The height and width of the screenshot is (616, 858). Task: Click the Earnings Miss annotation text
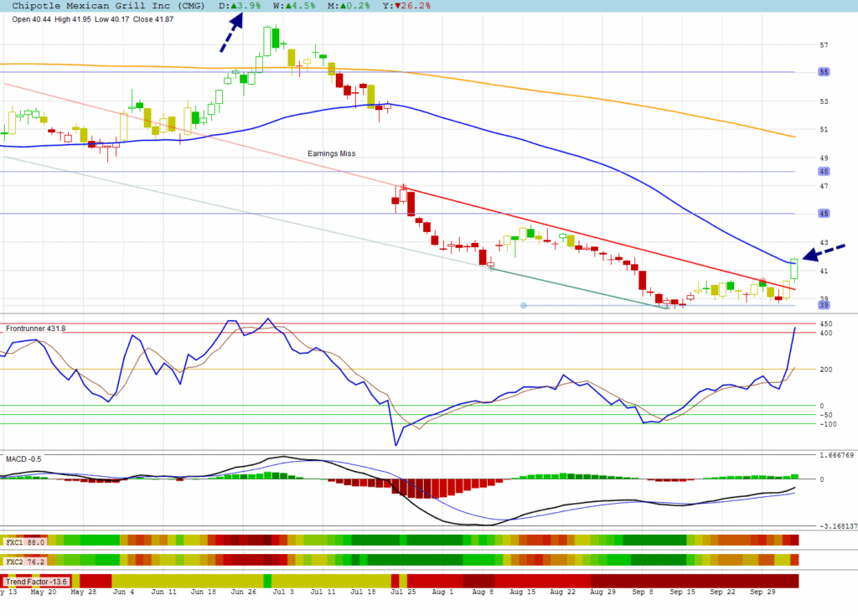[332, 153]
